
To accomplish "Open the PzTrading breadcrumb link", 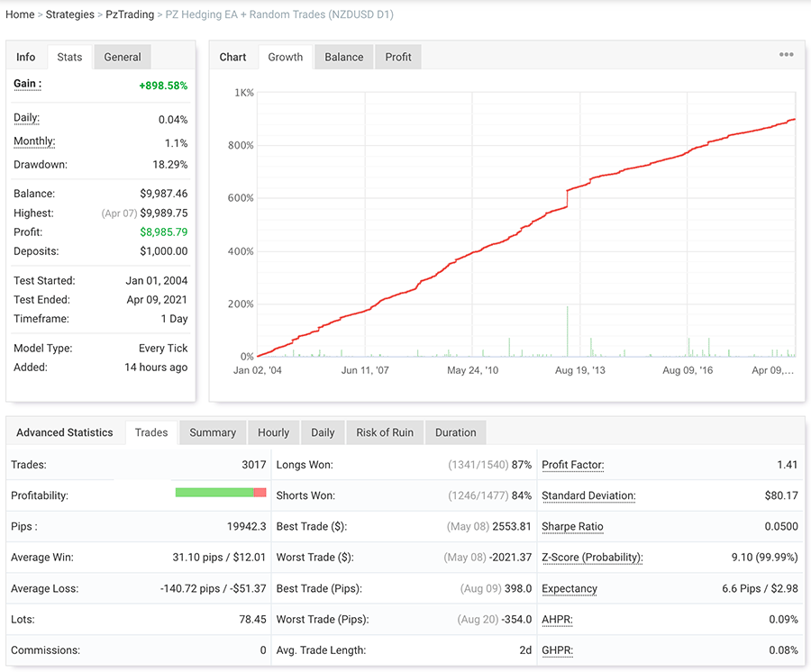I will [130, 14].
